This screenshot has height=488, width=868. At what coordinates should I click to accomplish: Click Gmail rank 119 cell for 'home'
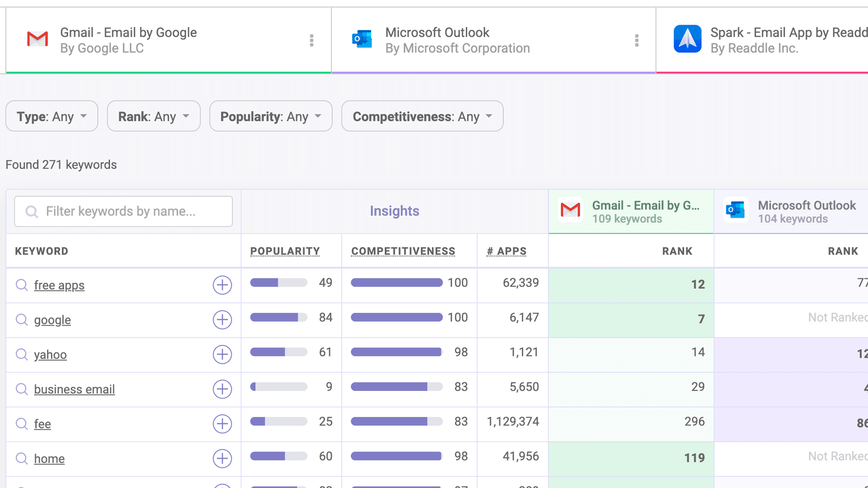tap(631, 459)
